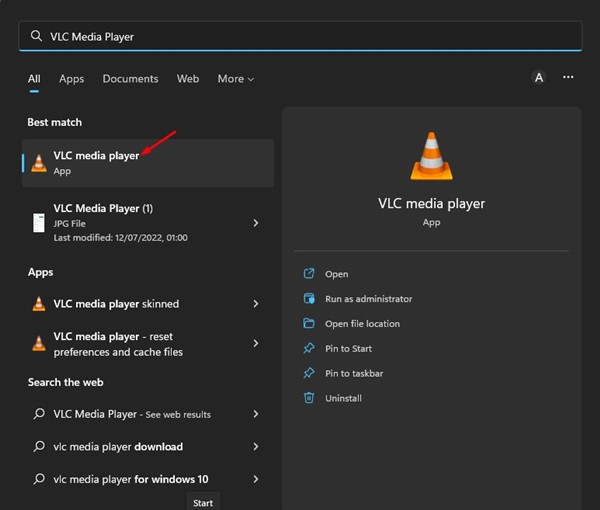Expand the More filter dropdown

pyautogui.click(x=236, y=79)
